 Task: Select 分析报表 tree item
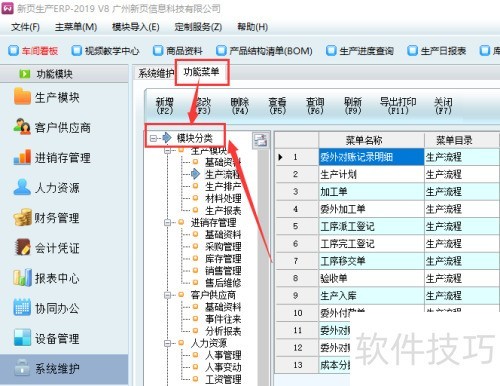point(223,331)
